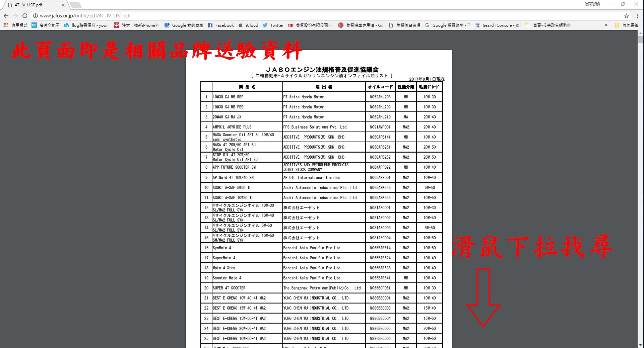
Task: Close the 4T_JV_LIST.pdf tab
Action: (63, 5)
